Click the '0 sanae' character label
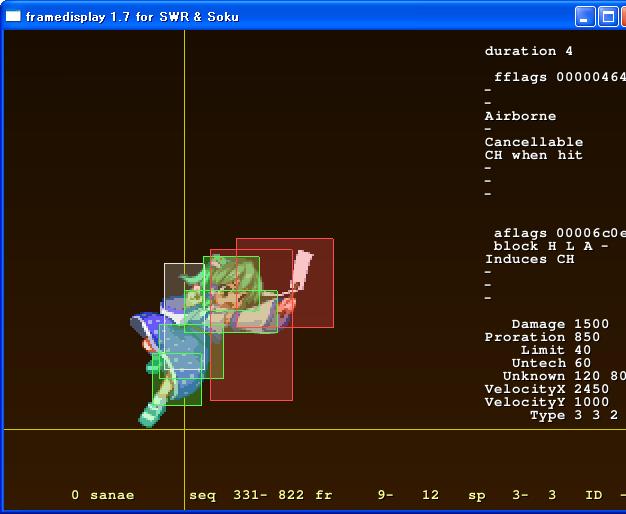This screenshot has width=626, height=514. [102, 495]
